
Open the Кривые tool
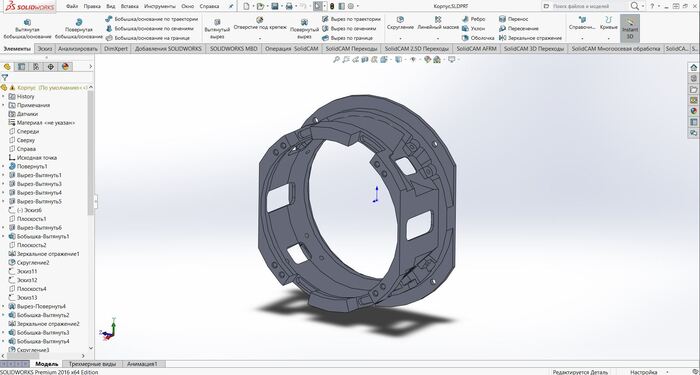click(x=608, y=23)
